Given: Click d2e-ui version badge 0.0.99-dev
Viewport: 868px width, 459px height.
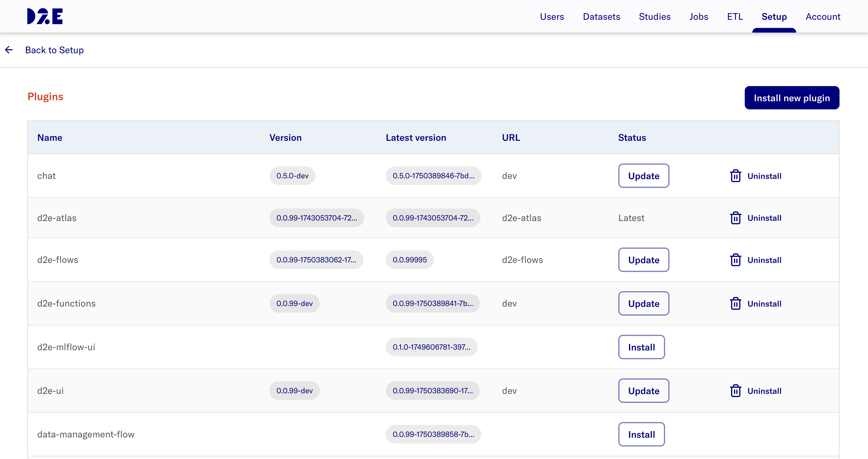Looking at the screenshot, I should 294,391.
